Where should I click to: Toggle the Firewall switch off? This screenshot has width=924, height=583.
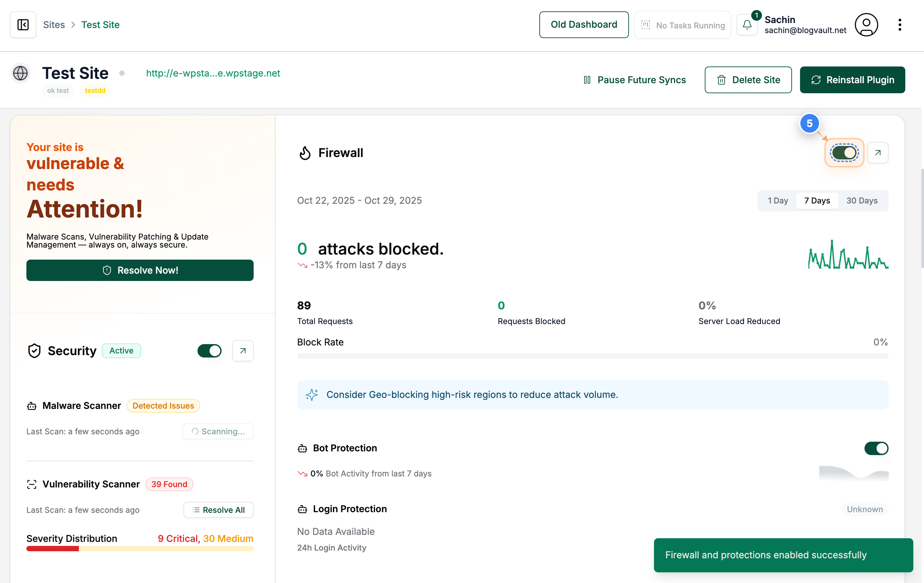click(x=844, y=152)
